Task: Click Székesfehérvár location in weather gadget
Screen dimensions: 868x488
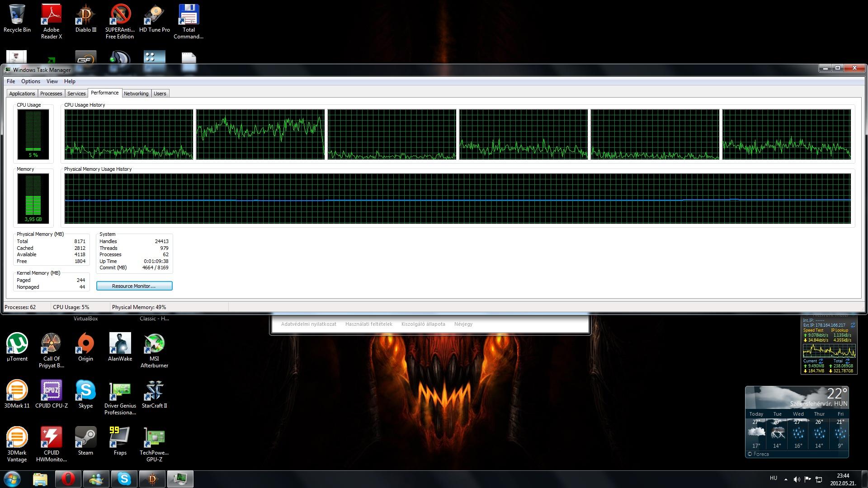Action: click(819, 404)
